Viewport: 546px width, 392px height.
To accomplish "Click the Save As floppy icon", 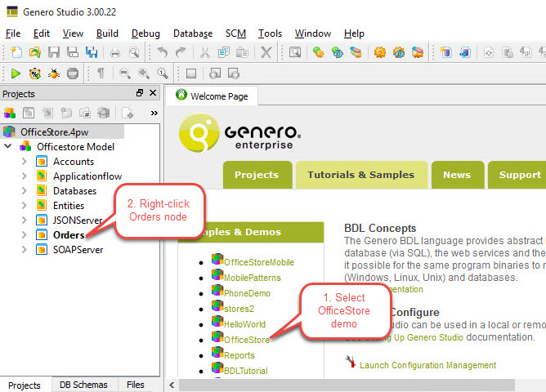I will 73,52.
